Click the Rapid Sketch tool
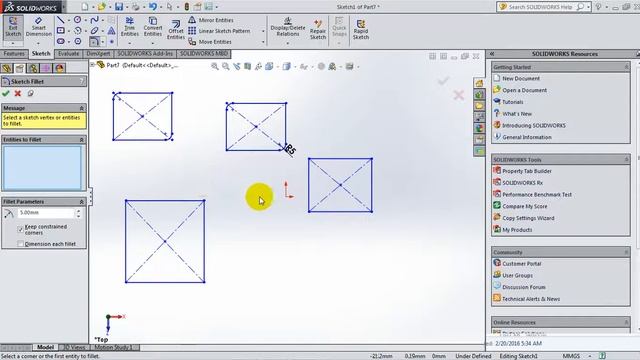Screen dimensions: 640x360 (361, 29)
